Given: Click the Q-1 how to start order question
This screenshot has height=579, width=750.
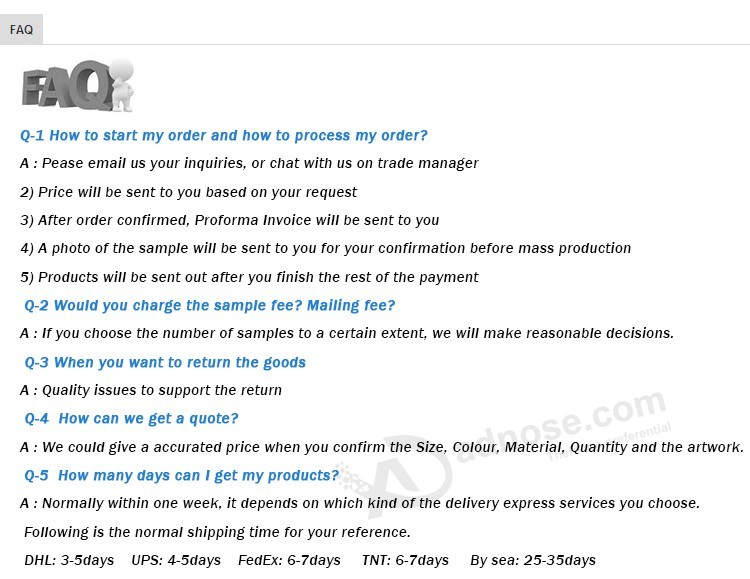Looking at the screenshot, I should pos(223,136).
